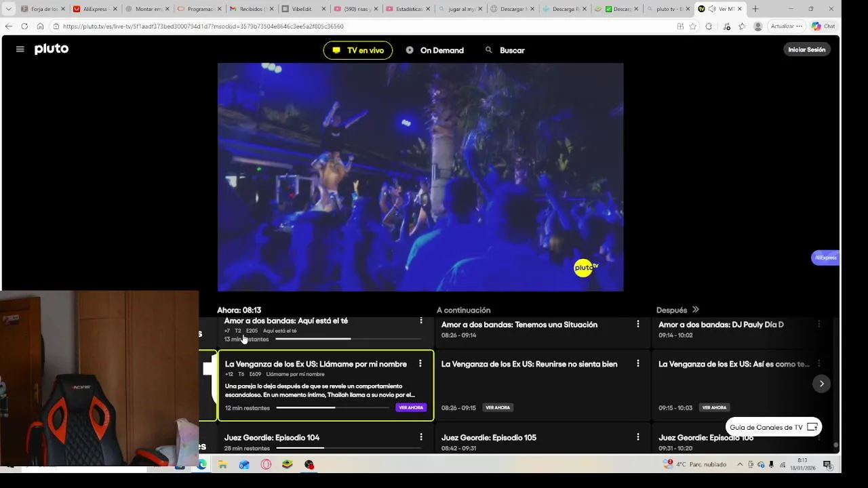
Task: Switch to the AliExpress tab
Action: click(x=94, y=9)
